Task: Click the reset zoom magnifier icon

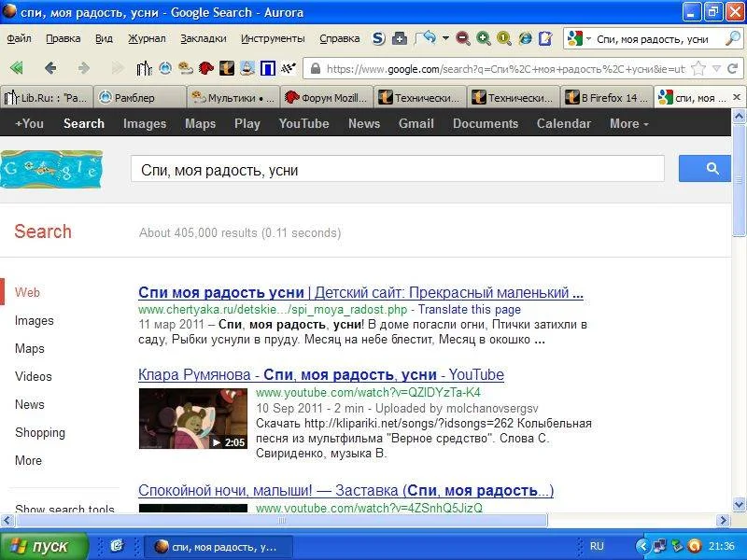Action: tap(503, 38)
